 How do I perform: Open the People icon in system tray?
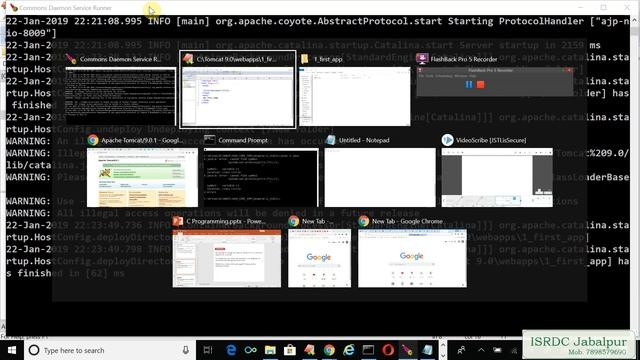click(x=462, y=350)
